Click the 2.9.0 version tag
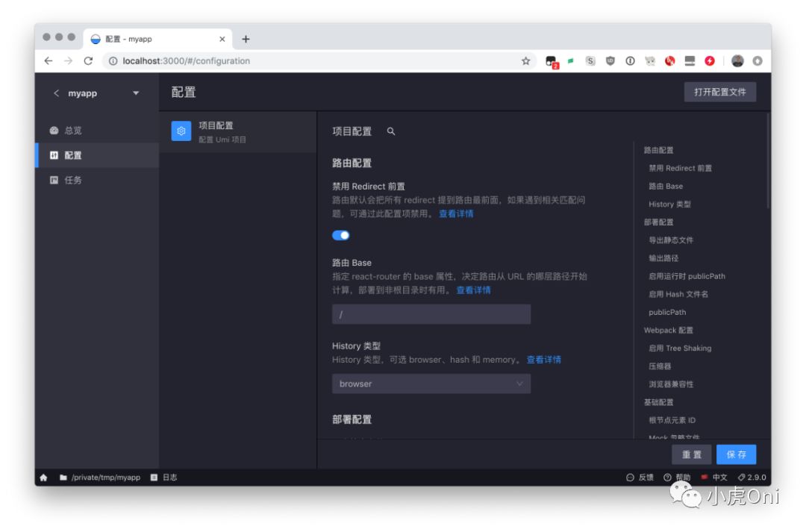The image size is (806, 532). click(x=752, y=478)
